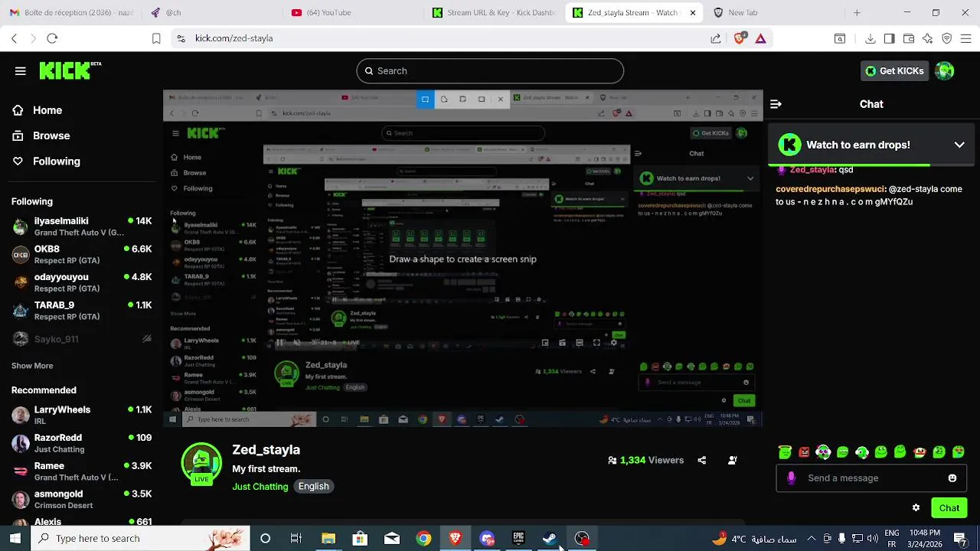Click Get KICKs button
980x551 pixels.
click(x=894, y=71)
